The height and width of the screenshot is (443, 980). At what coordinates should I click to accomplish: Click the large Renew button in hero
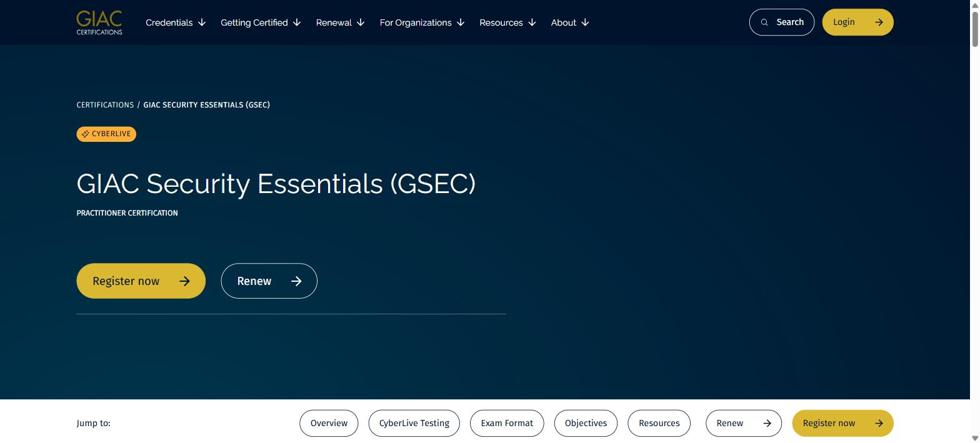point(269,281)
